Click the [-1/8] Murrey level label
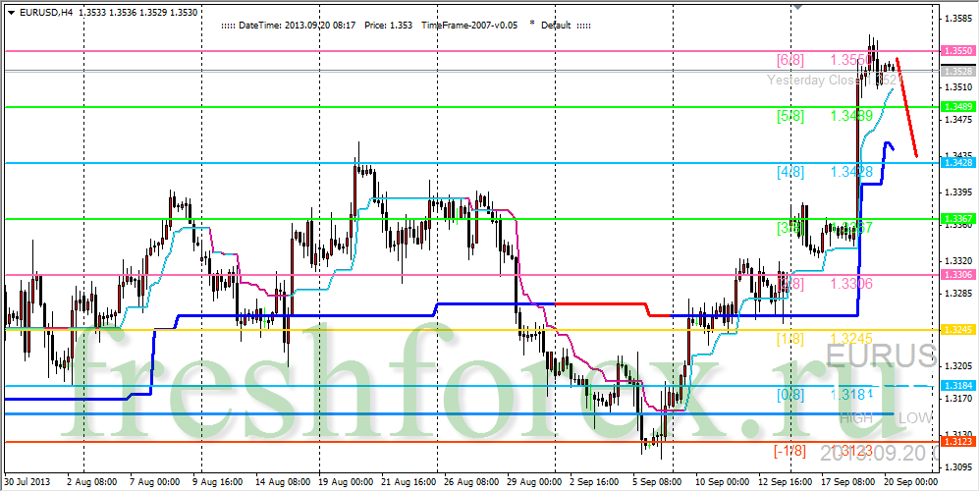This screenshot has height=492, width=980. (x=790, y=451)
